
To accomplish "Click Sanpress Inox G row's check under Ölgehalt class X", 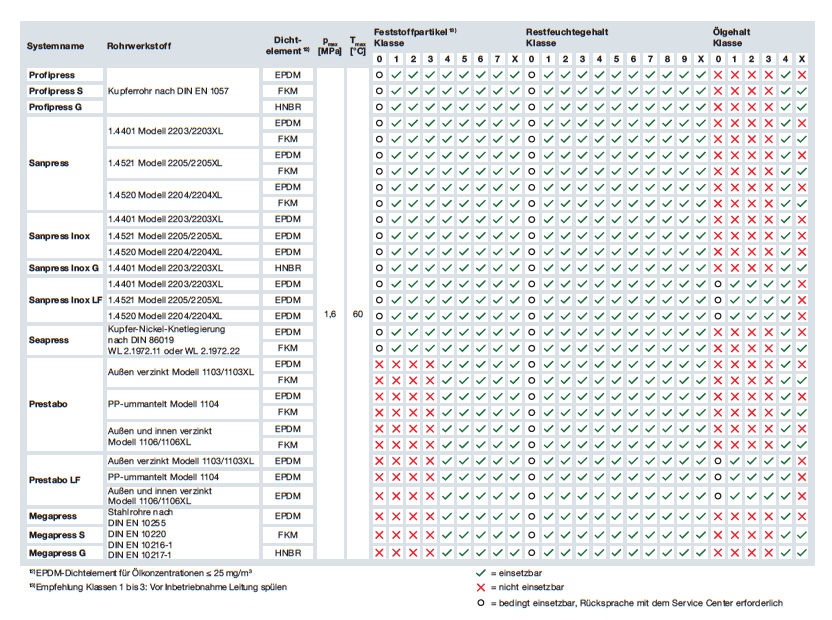I will point(802,268).
